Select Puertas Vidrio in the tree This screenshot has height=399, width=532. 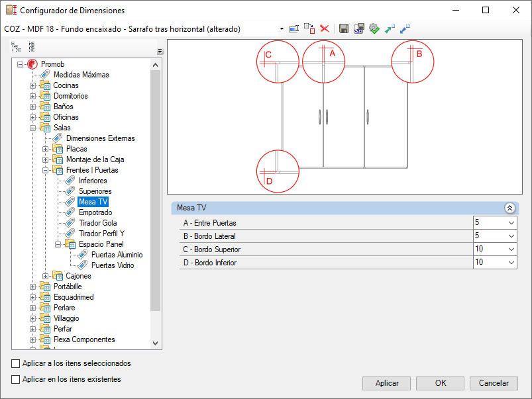[x=113, y=265]
